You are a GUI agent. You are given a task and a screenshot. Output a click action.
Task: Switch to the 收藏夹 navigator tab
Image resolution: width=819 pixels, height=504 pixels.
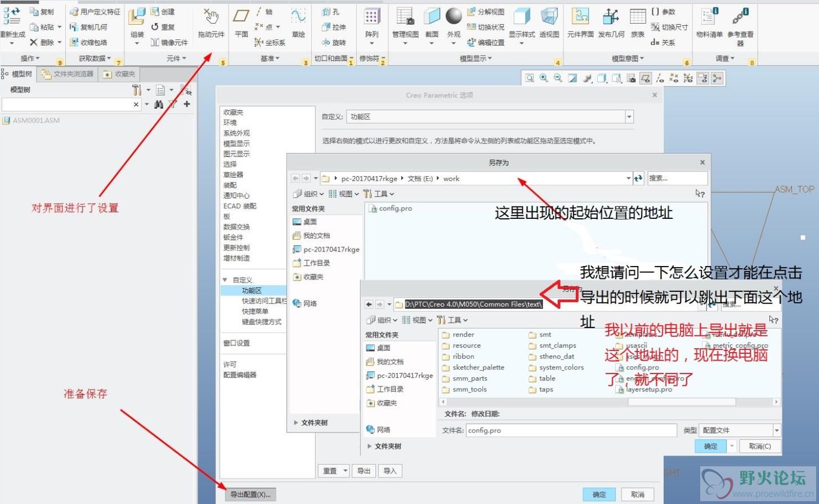click(118, 74)
